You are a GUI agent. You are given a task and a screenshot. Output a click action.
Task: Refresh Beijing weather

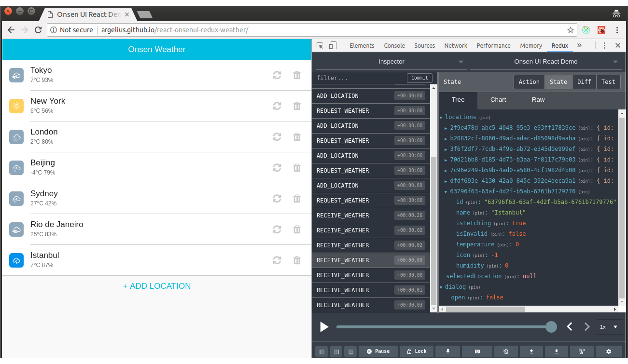[x=277, y=168]
